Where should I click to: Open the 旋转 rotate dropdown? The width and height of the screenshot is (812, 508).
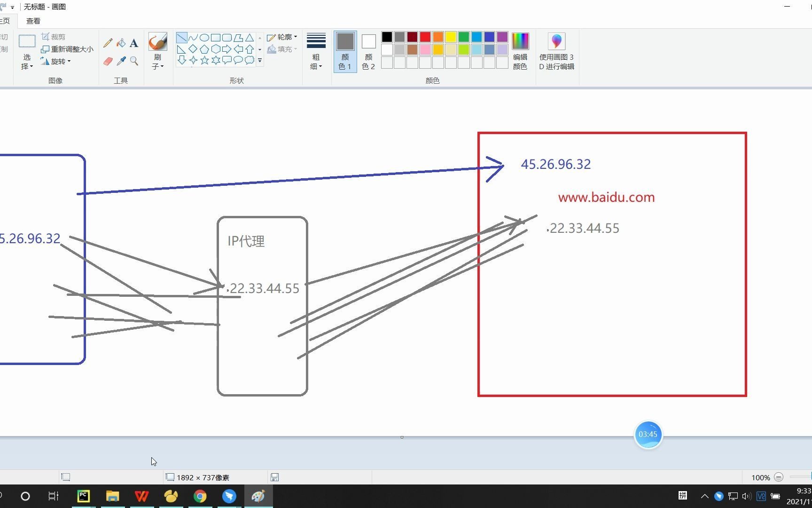(x=55, y=61)
